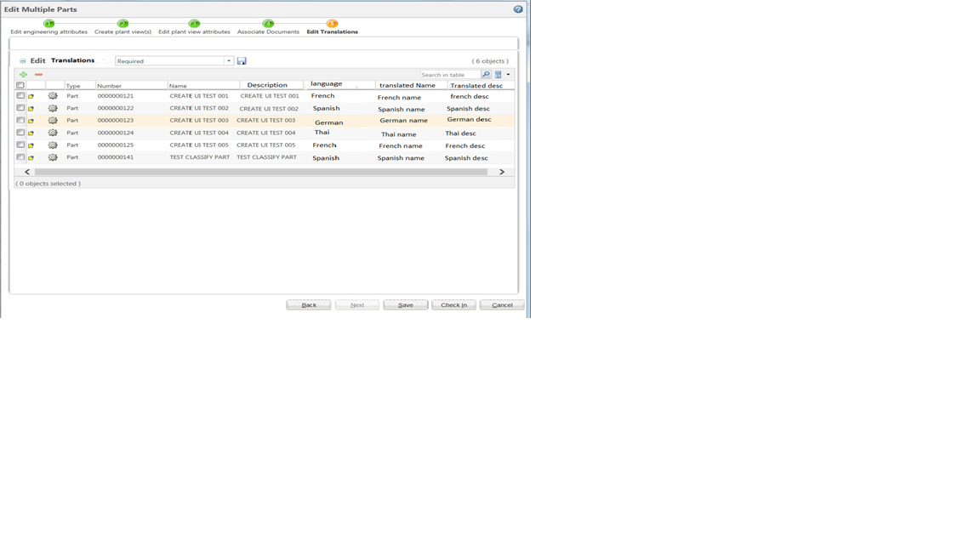Click gear icon for part 0000000125
This screenshot has height=551, width=980.
pos(53,145)
